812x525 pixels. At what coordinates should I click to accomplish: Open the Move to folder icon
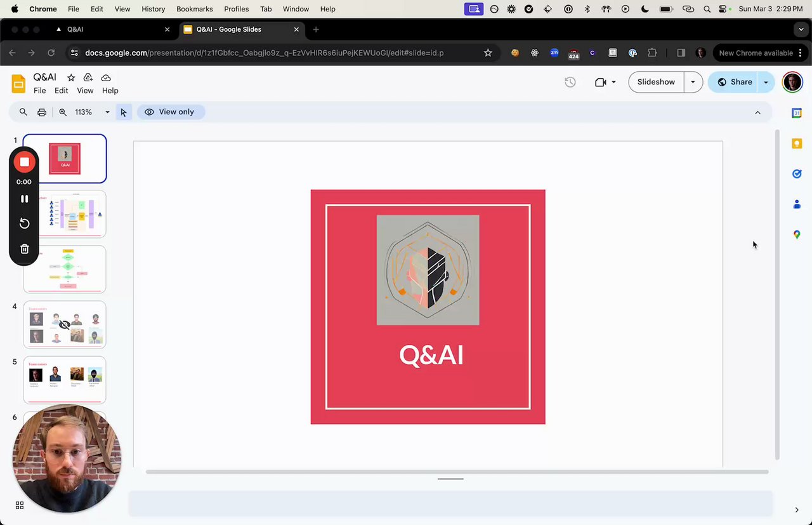coord(88,77)
